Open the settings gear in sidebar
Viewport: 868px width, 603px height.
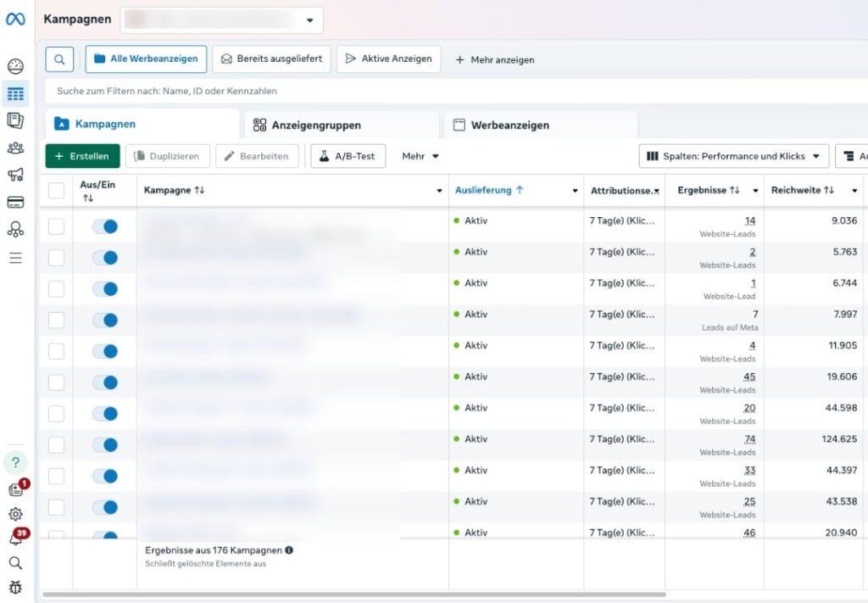click(15, 514)
